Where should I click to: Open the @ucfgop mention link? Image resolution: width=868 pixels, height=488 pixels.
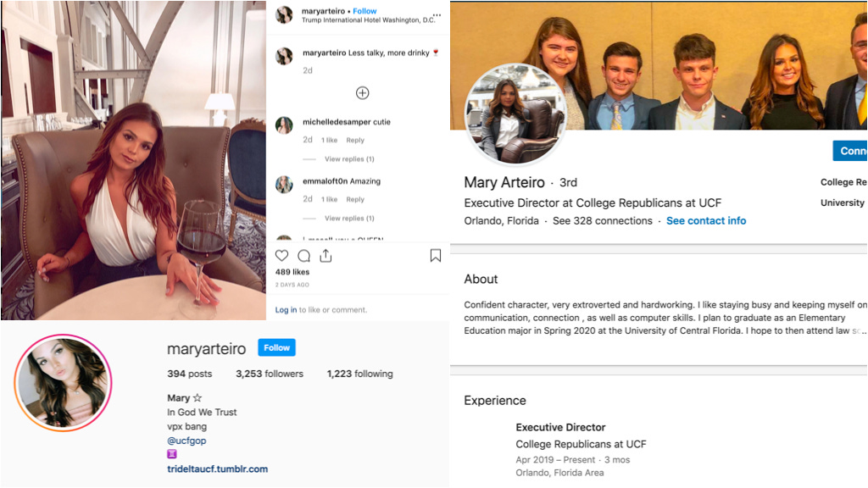[186, 441]
